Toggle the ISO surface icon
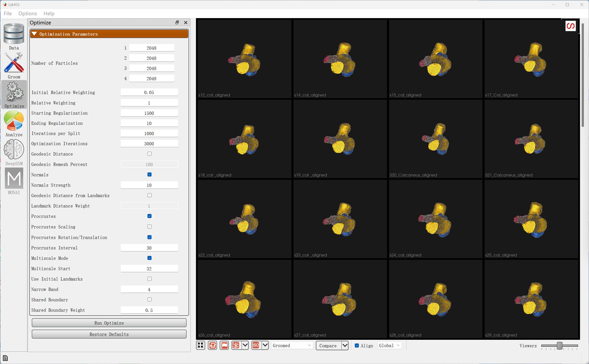The width and height of the screenshot is (589, 364). (256, 345)
